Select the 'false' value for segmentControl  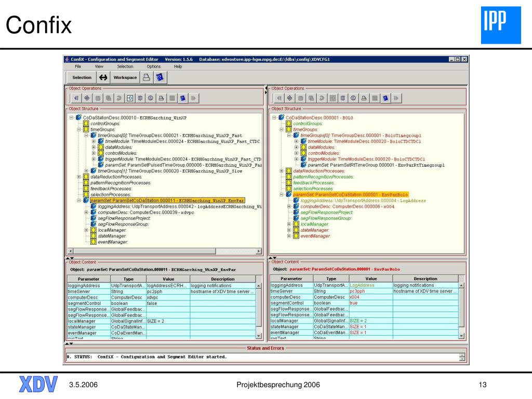pos(168,303)
